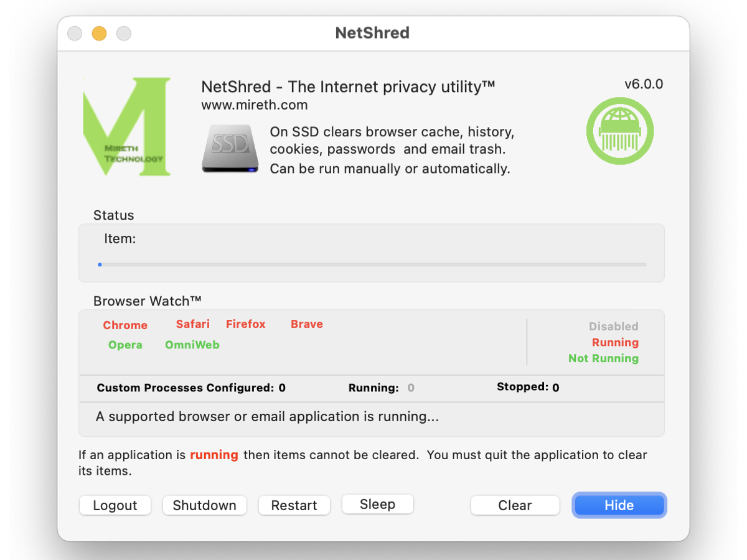This screenshot has height=560, width=747.
Task: Click the Logout button
Action: (115, 505)
